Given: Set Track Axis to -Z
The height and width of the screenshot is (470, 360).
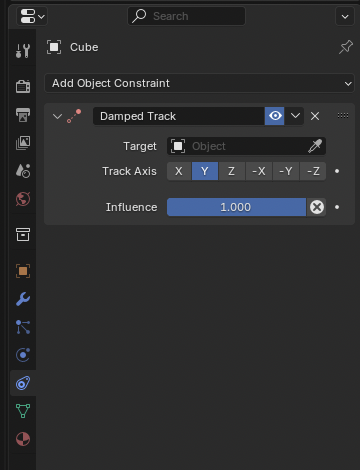Looking at the screenshot, I should coord(313,171).
